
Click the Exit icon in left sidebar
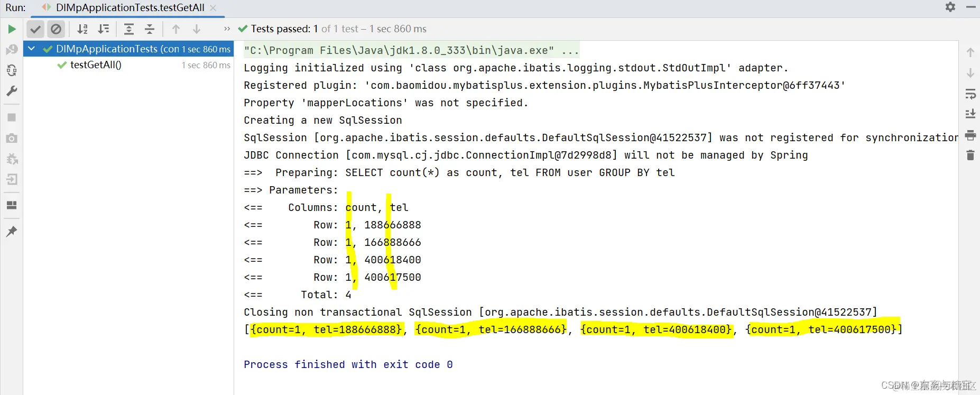point(12,179)
